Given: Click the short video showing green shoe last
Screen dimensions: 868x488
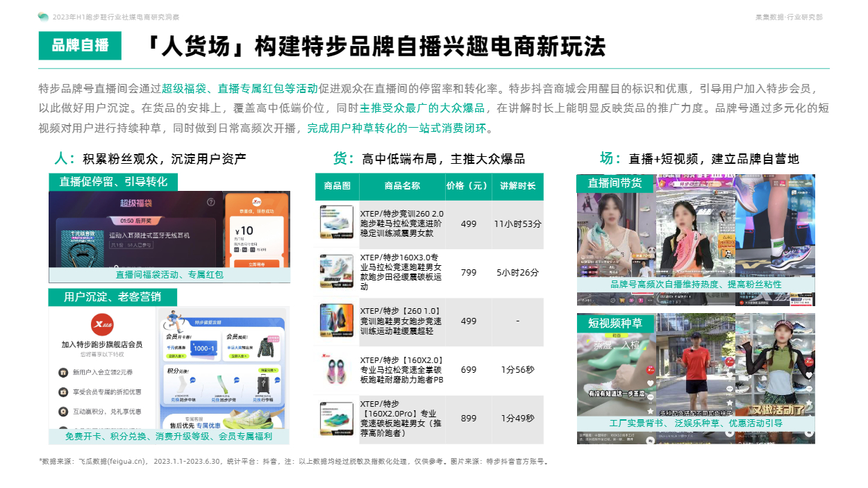Looking at the screenshot, I should coord(617,378).
